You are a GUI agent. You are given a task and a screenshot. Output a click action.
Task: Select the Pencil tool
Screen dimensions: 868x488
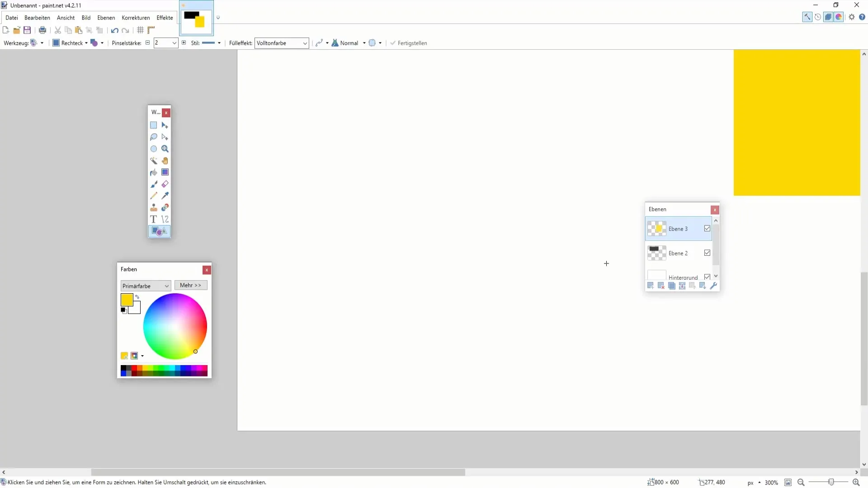pos(154,196)
